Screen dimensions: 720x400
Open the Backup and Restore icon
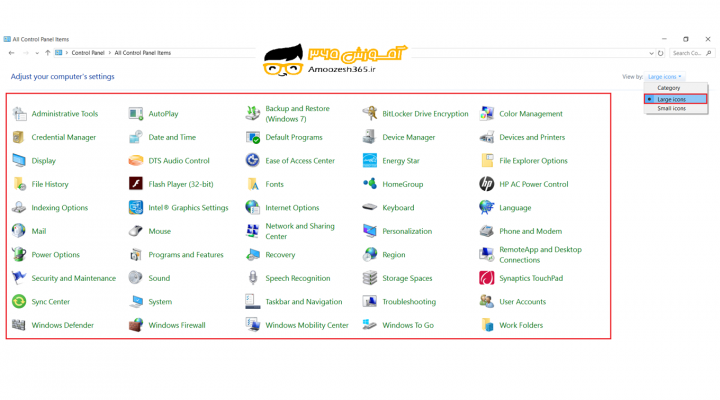253,113
